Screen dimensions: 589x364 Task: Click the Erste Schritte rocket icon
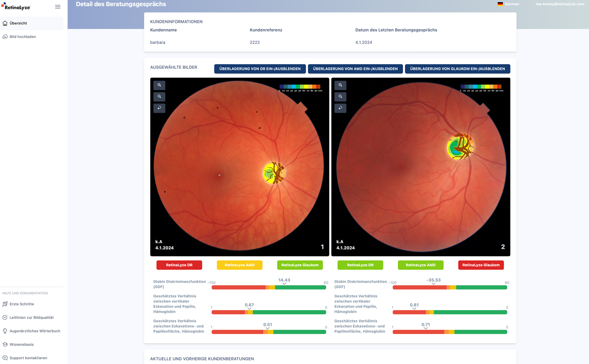tap(5, 304)
